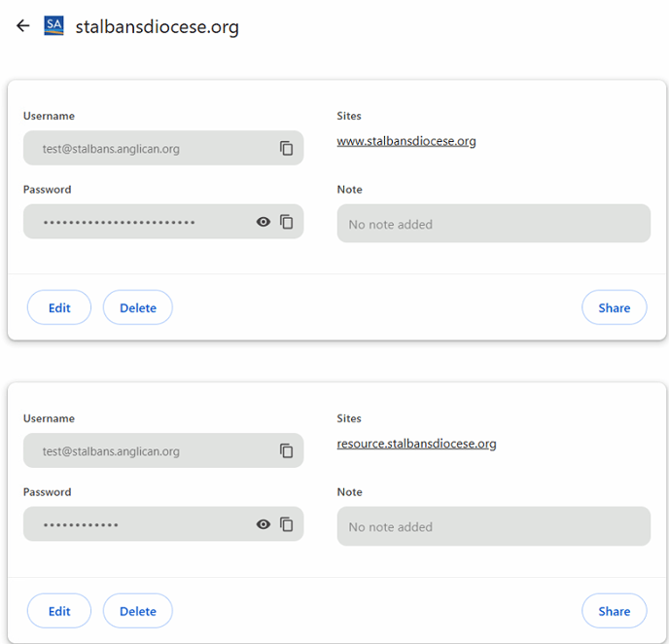Reveal password for resource.stalbansdiocese.org entry
Screen dimensions: 669x644
pos(264,524)
